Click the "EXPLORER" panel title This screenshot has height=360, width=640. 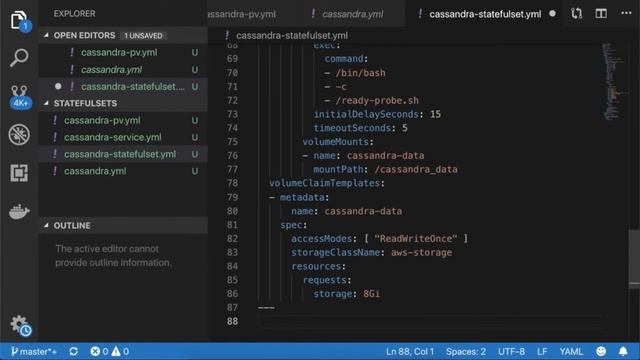coord(74,13)
